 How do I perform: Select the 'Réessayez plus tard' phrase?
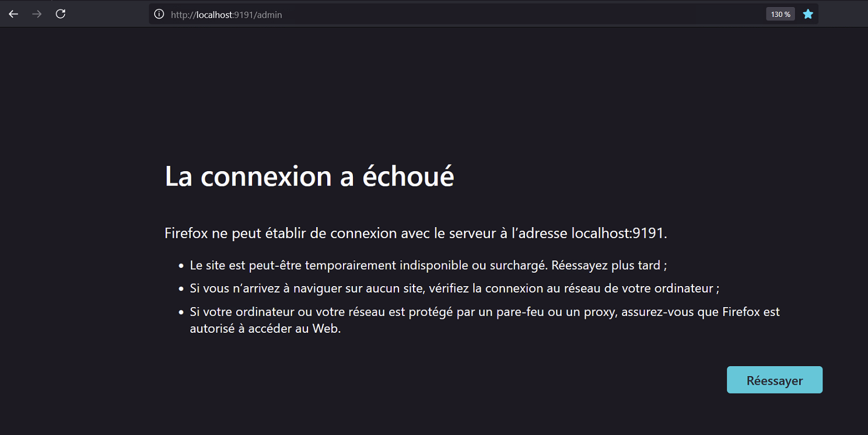tap(605, 265)
